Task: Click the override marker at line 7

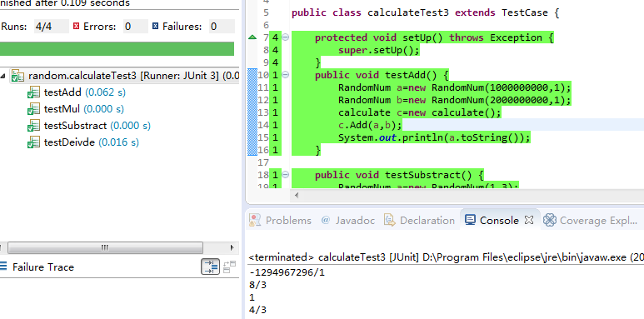Action: 252,37
